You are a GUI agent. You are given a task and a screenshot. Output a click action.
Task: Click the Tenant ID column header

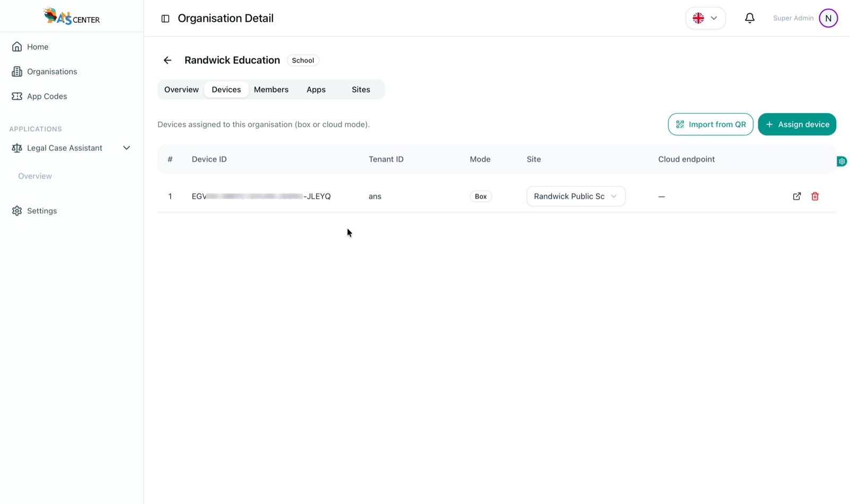tap(386, 159)
